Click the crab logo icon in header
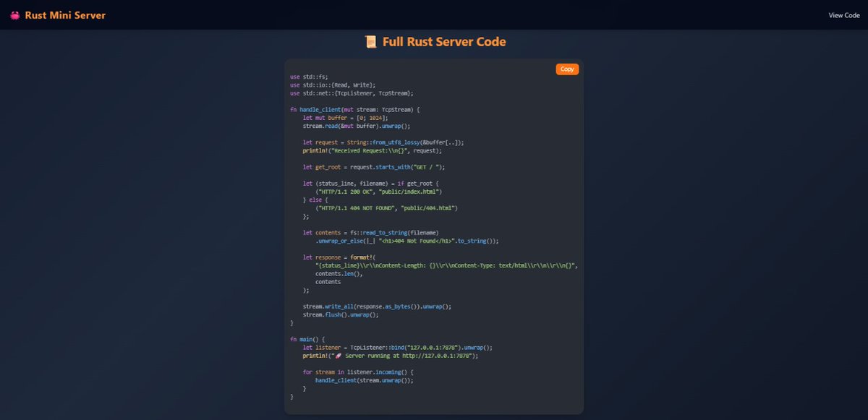 point(15,15)
